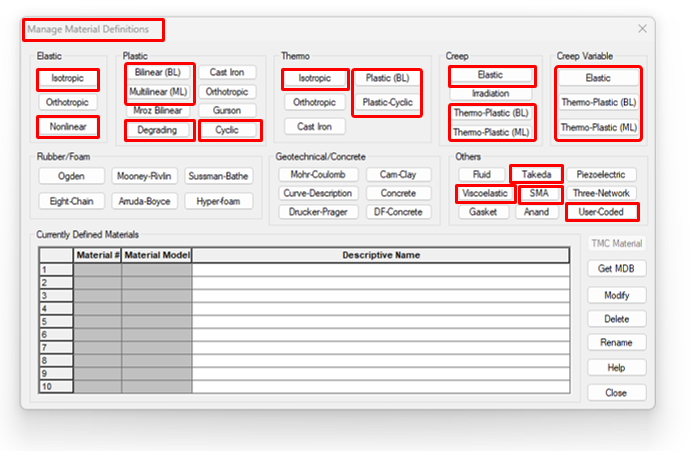Click the Material Model column header
Image resolution: width=697 pixels, height=456 pixels.
tap(157, 256)
